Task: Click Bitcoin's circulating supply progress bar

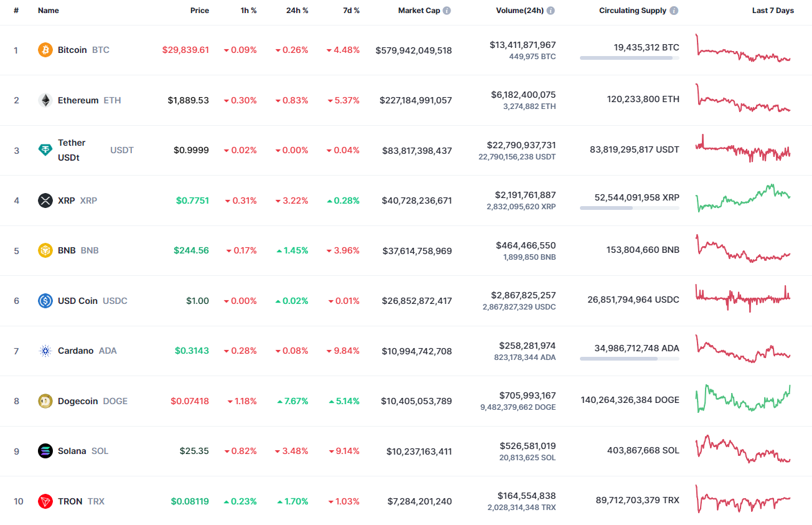Action: click(x=628, y=58)
